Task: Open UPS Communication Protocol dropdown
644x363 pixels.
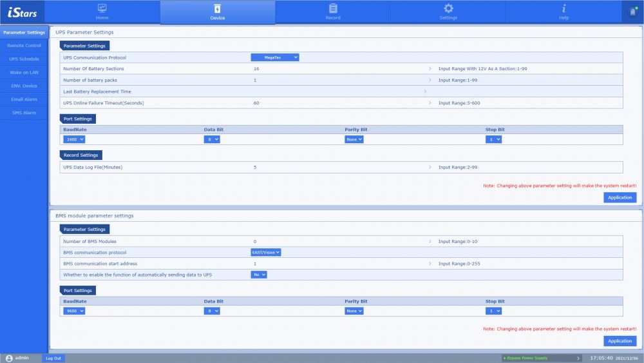Action: click(x=275, y=57)
